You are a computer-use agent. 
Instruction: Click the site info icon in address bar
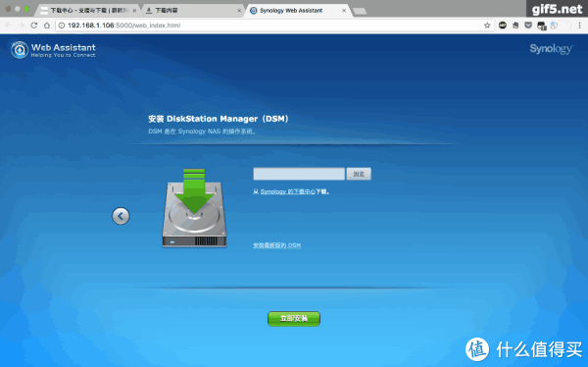[x=62, y=26]
